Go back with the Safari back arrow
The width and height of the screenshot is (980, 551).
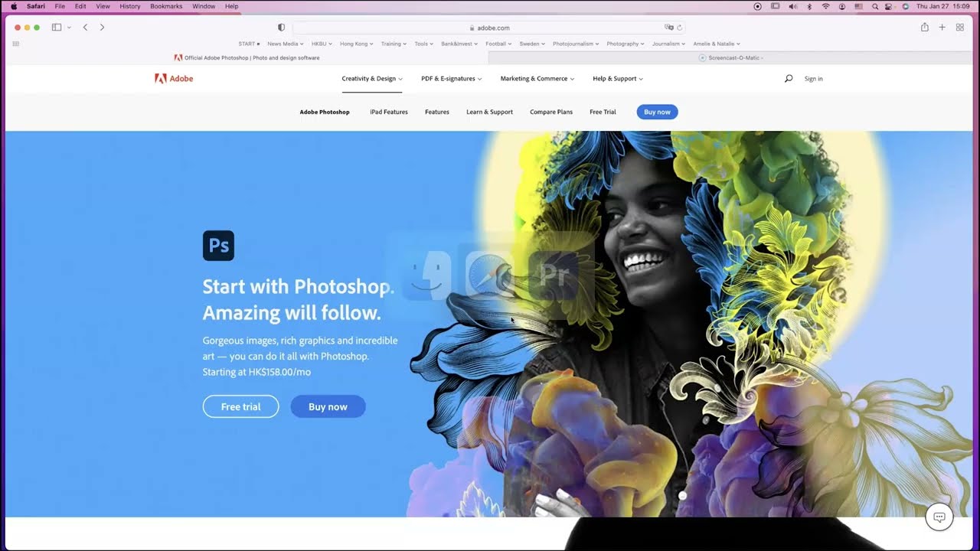[x=85, y=28]
